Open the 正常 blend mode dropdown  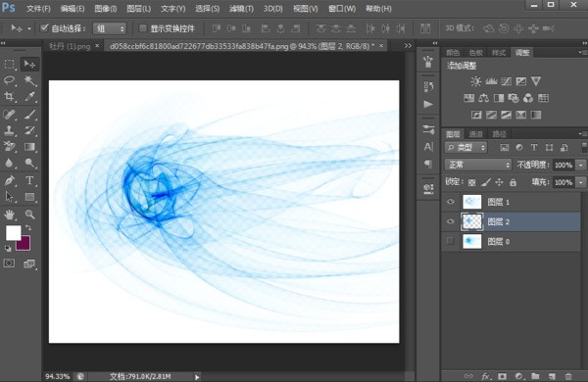pos(478,165)
